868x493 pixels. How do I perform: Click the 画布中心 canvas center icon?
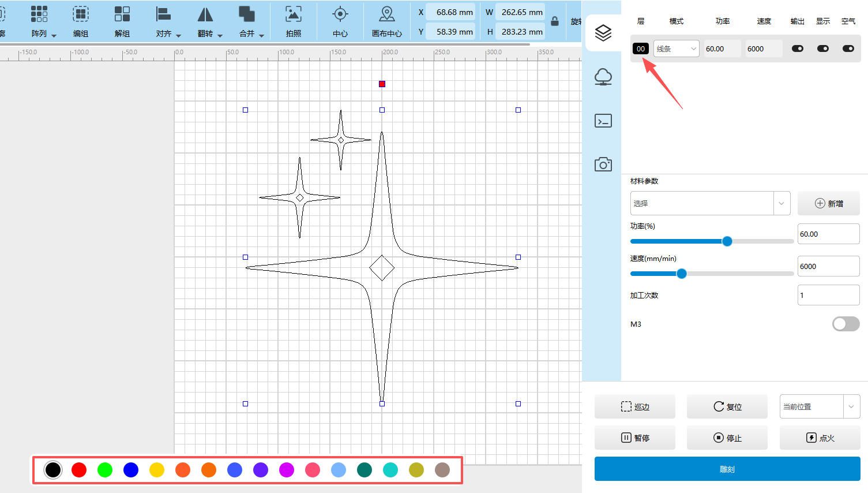click(x=387, y=14)
